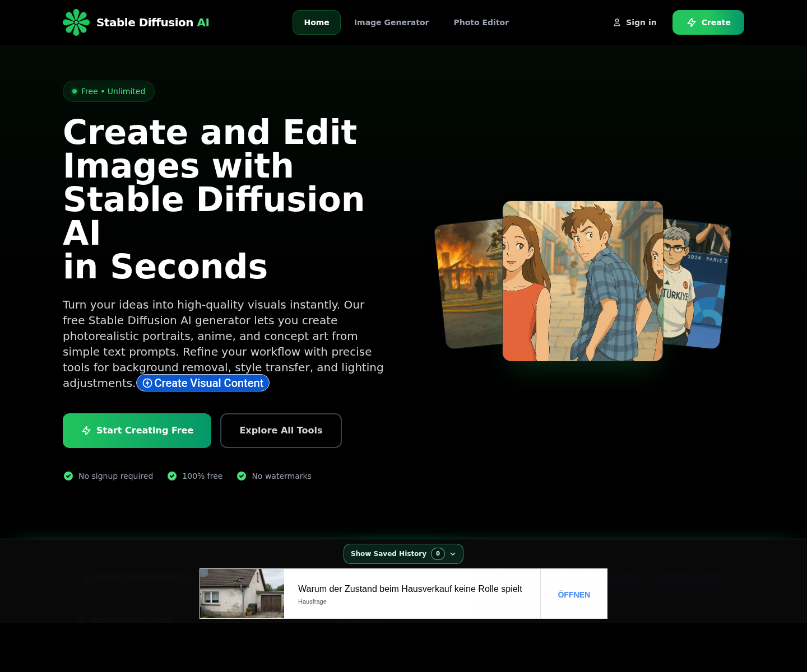Click the Stable Diffusion flower logo
Viewport: 807px width, 672px height.
click(x=77, y=22)
